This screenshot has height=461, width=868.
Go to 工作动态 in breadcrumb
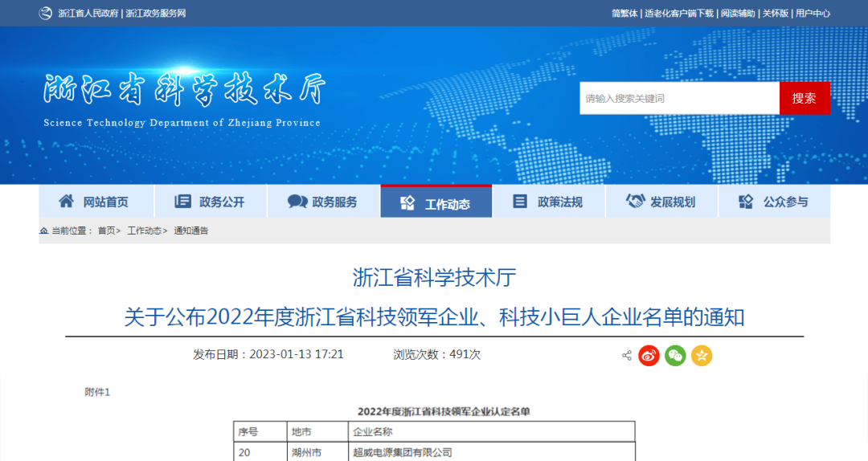(145, 230)
